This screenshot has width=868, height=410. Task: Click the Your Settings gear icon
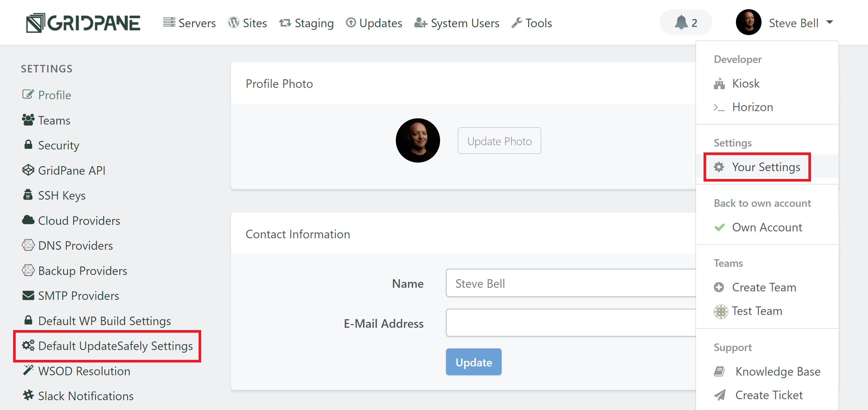pyautogui.click(x=719, y=167)
